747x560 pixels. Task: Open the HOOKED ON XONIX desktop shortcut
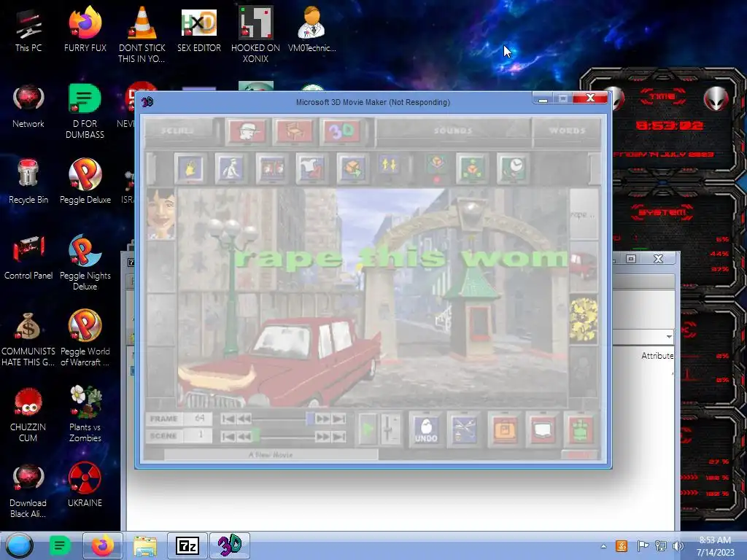coord(255,34)
